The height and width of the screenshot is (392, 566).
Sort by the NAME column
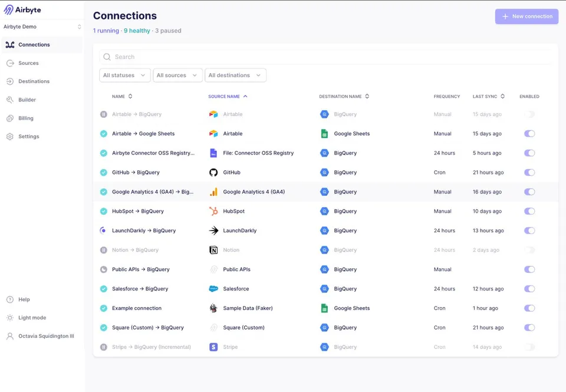pyautogui.click(x=122, y=96)
